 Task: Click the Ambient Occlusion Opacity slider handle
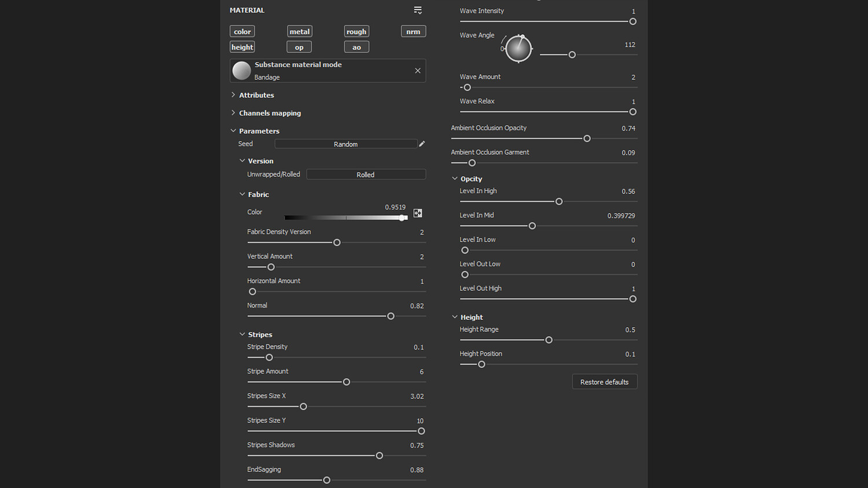pos(587,139)
